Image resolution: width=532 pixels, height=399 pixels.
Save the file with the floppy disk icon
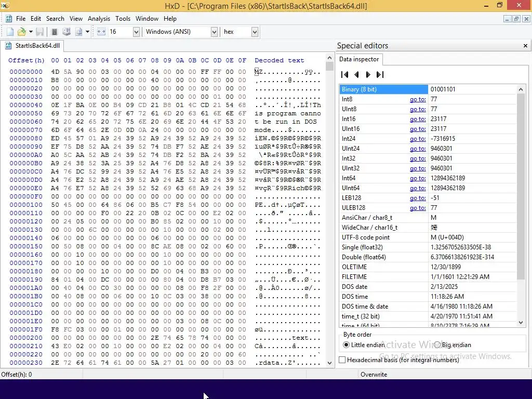(39, 32)
